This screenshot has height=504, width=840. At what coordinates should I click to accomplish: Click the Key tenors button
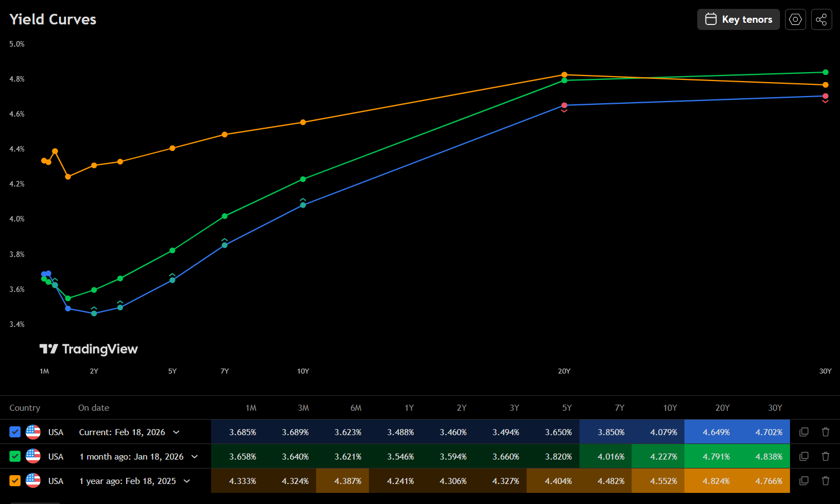(738, 19)
